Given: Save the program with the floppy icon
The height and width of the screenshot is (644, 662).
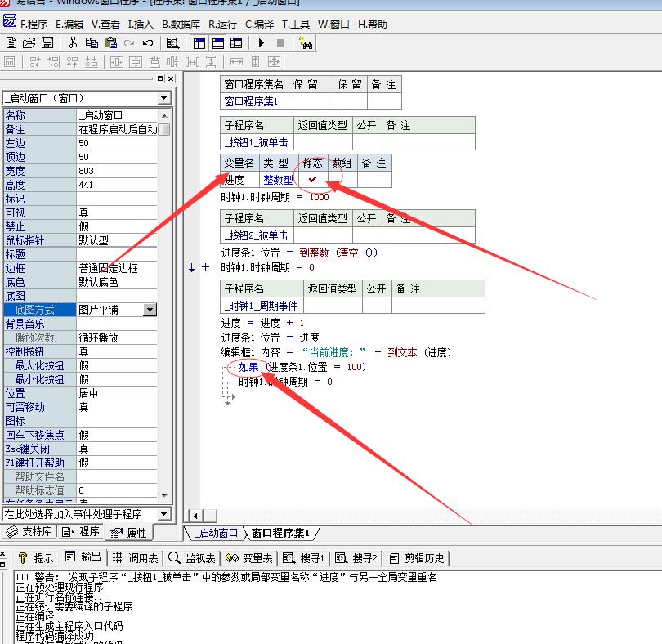Looking at the screenshot, I should (x=47, y=42).
